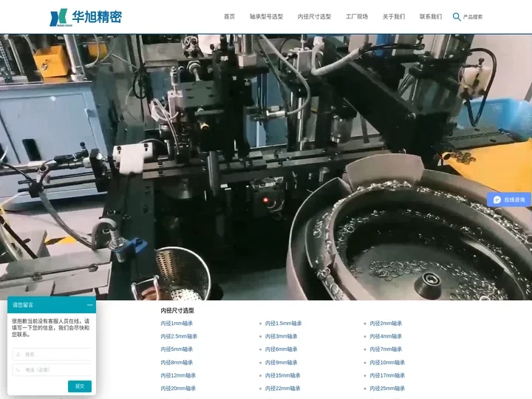Open the 内径6mm轴承 link
532x399 pixels.
tap(282, 349)
